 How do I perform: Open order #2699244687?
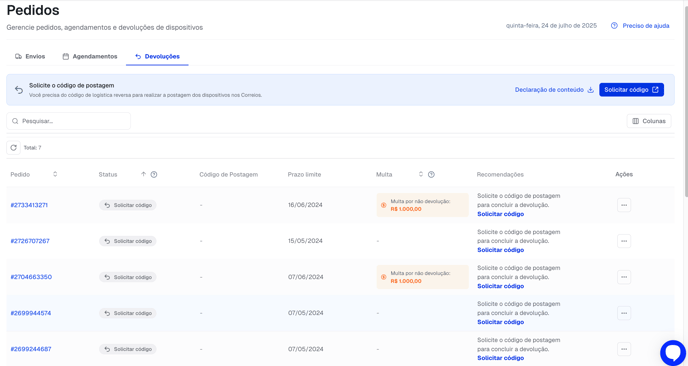(x=31, y=349)
